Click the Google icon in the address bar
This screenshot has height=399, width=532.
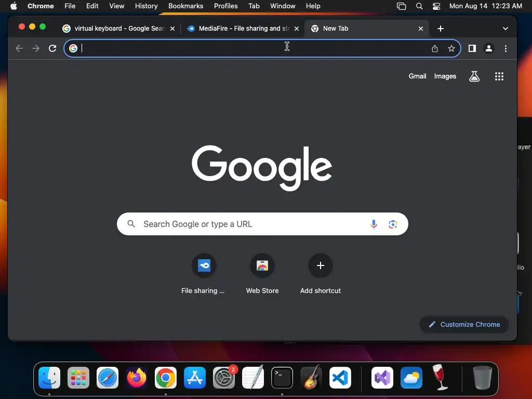[73, 48]
